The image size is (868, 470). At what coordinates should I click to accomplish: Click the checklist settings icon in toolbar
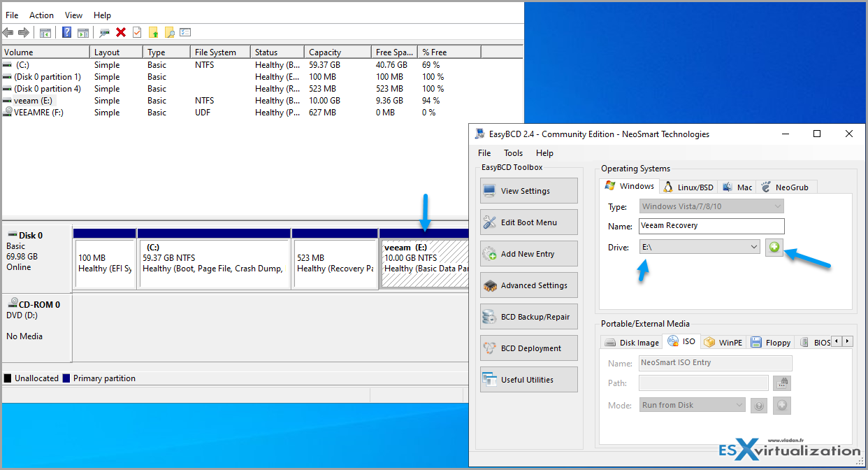point(185,32)
